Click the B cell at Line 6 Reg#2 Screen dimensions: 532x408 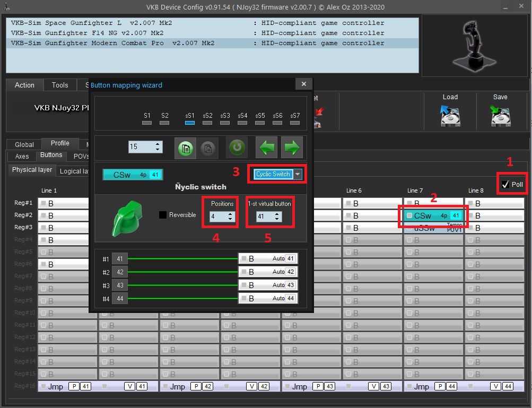(372, 215)
